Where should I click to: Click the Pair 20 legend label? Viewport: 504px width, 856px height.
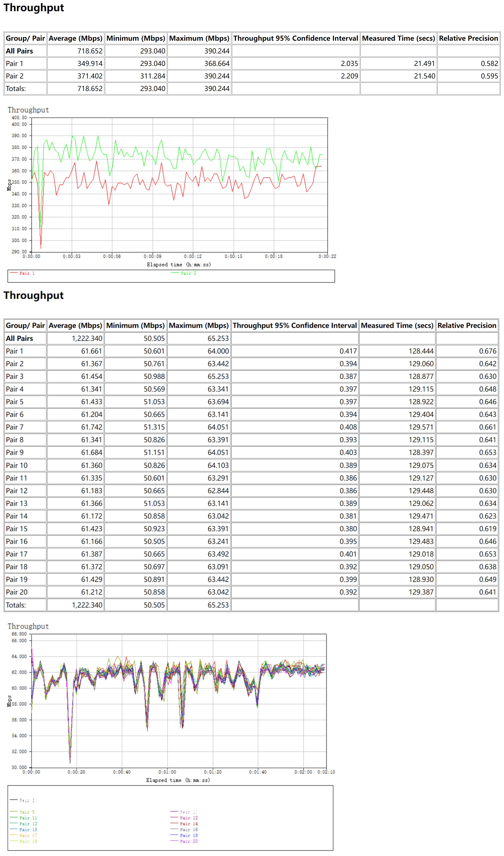tap(189, 841)
